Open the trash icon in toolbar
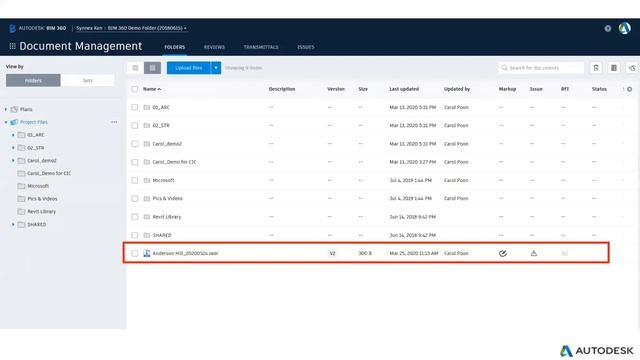This screenshot has width=640, height=360. point(614,68)
